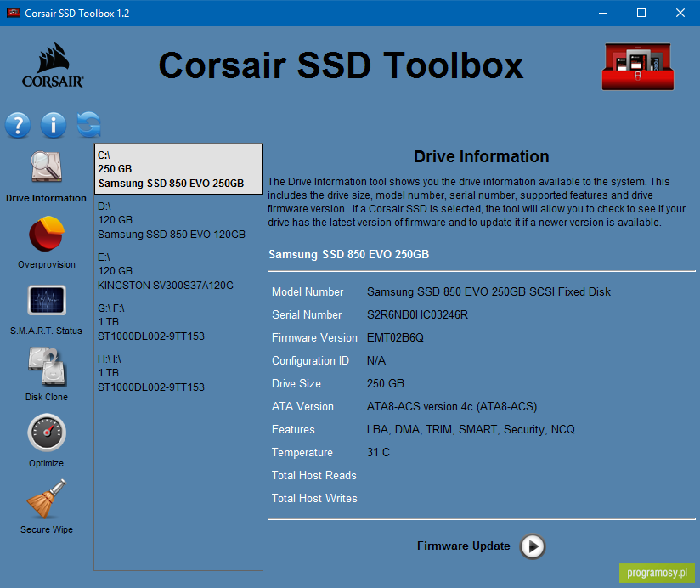Click the Total Host Reads label

point(313,476)
